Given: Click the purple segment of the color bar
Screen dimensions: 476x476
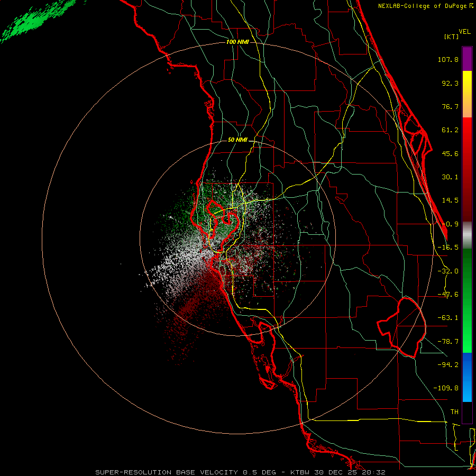Looking at the screenshot, I should click(x=467, y=59).
